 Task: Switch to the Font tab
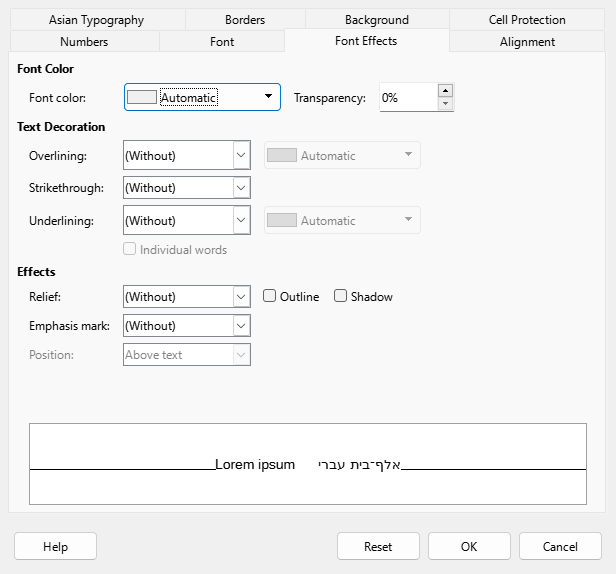point(222,42)
